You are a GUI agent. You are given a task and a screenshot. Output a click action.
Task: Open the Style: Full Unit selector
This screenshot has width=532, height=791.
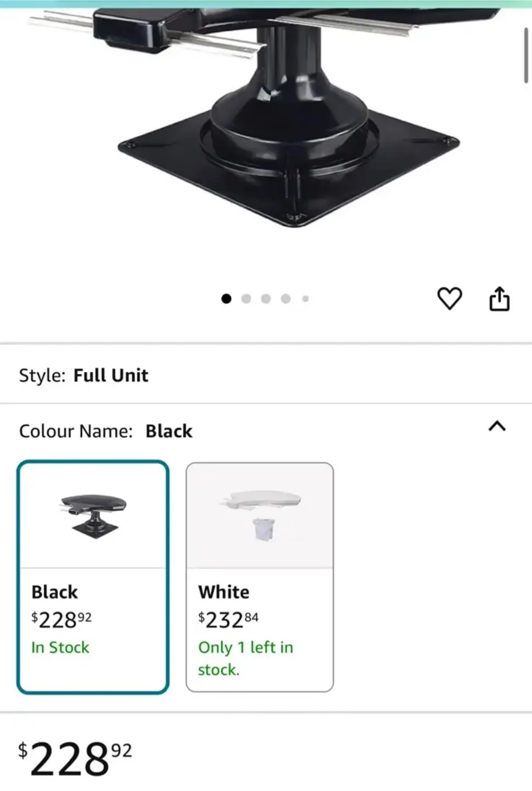click(83, 375)
